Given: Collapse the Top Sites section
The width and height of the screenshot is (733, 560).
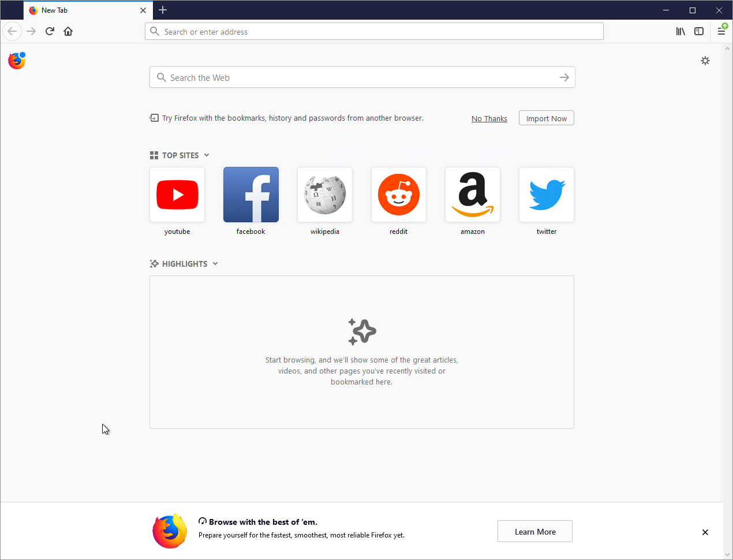Looking at the screenshot, I should pyautogui.click(x=206, y=155).
